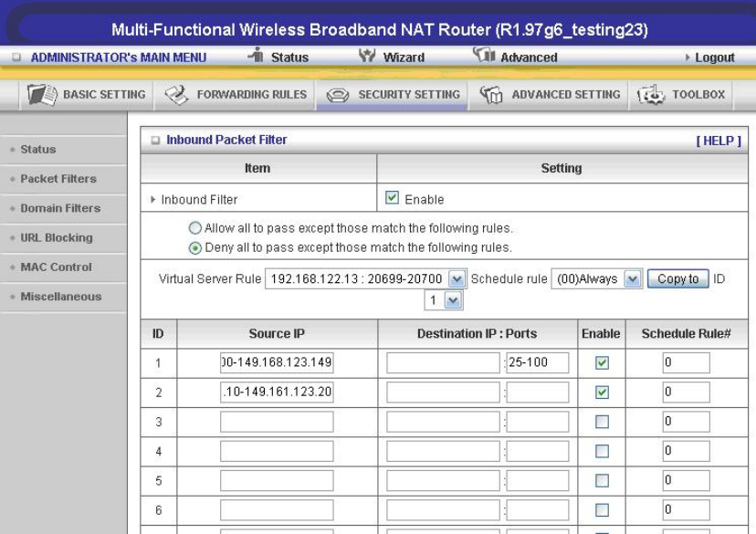Screen dimensions: 756x534
Task: Click rule 1 Destination IP field
Action: [443, 362]
